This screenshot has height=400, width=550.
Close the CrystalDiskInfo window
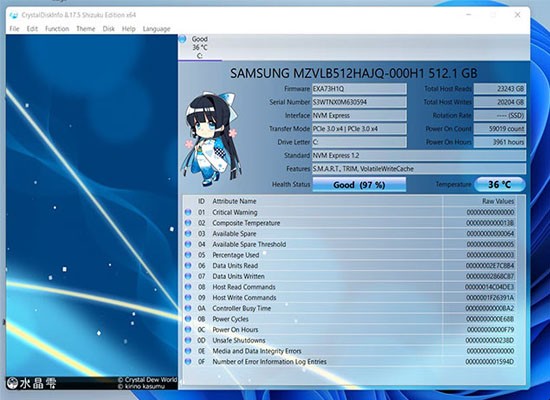pyautogui.click(x=517, y=15)
